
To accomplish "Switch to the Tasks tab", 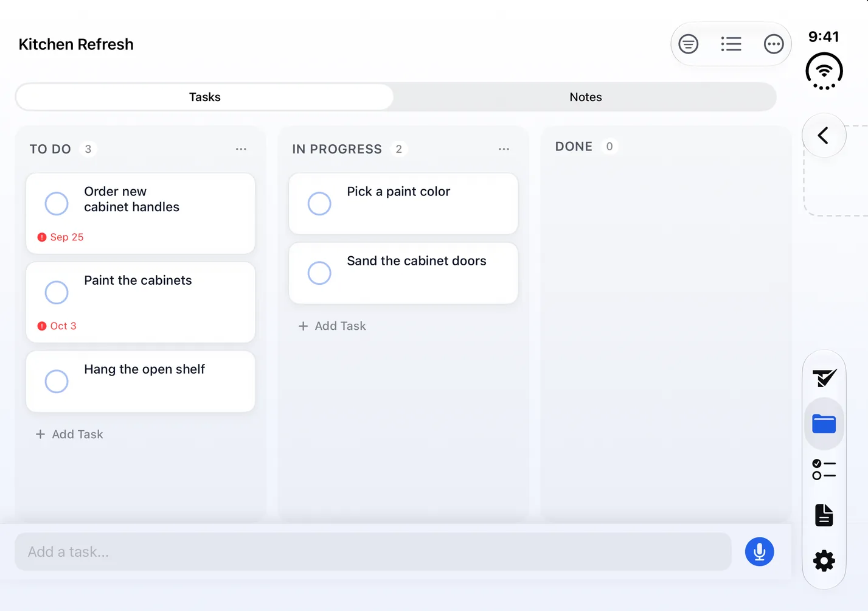I will click(204, 97).
